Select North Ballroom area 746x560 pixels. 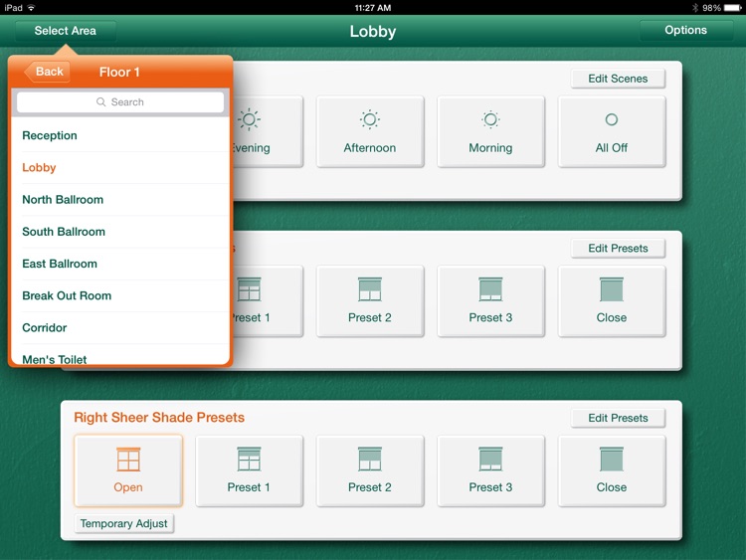tap(120, 200)
